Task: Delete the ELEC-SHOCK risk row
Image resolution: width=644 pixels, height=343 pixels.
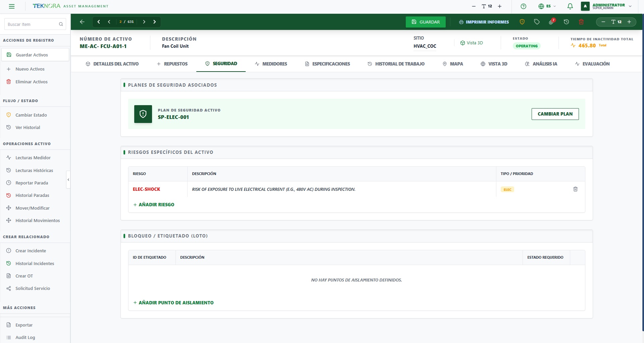Action: coord(575,189)
